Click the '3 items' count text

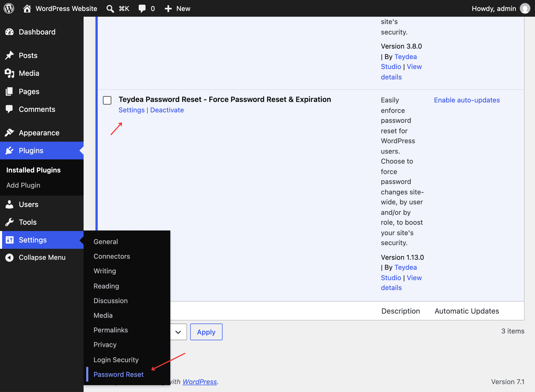513,331
